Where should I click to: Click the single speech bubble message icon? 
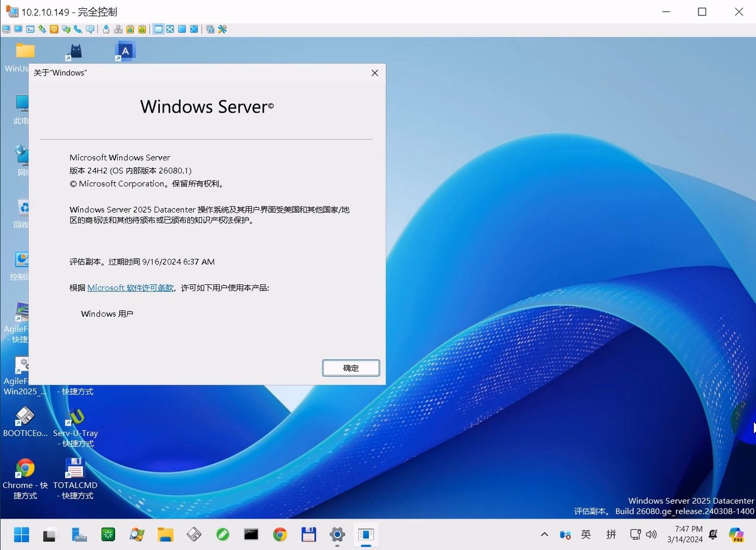tap(90, 29)
